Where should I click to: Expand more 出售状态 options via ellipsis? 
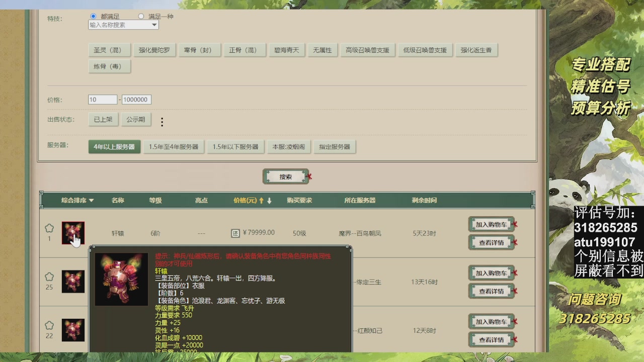pyautogui.click(x=161, y=121)
